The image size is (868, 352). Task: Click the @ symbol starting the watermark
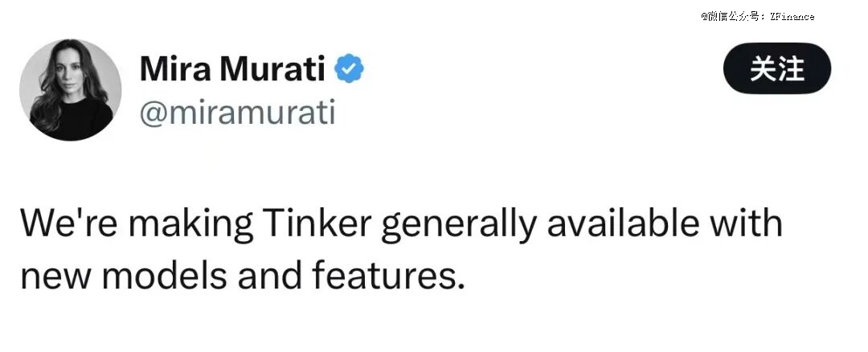[x=703, y=17]
